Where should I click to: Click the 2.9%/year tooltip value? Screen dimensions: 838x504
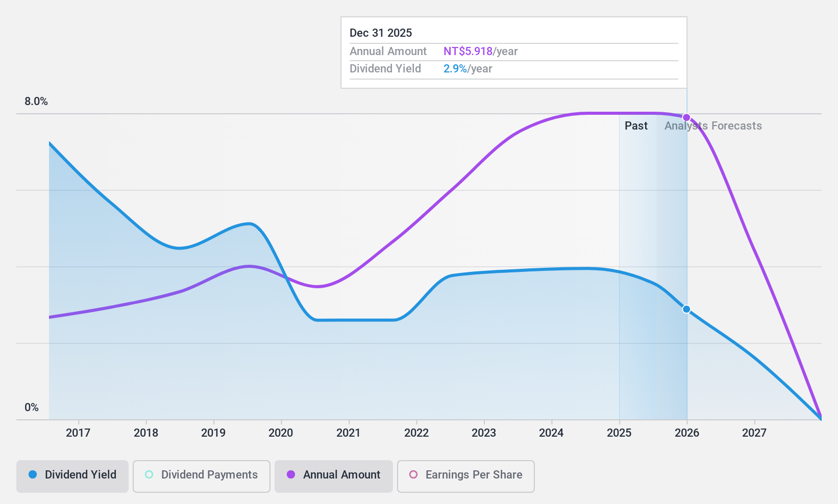click(x=467, y=69)
